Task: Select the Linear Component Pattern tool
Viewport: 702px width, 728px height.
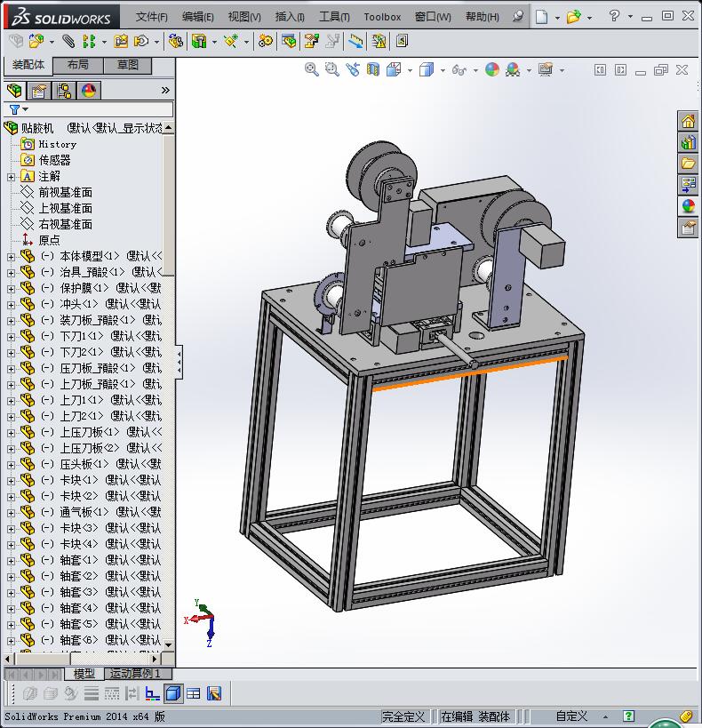Action: pyautogui.click(x=89, y=41)
